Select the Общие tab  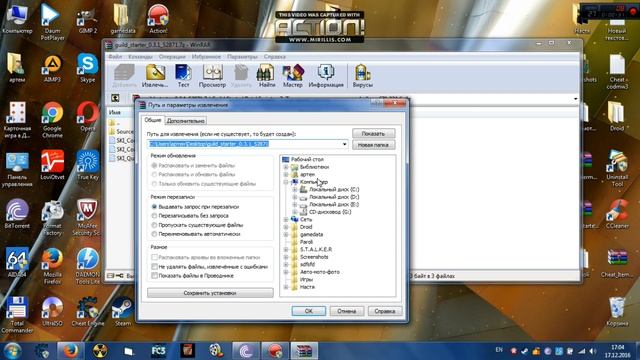(153, 120)
